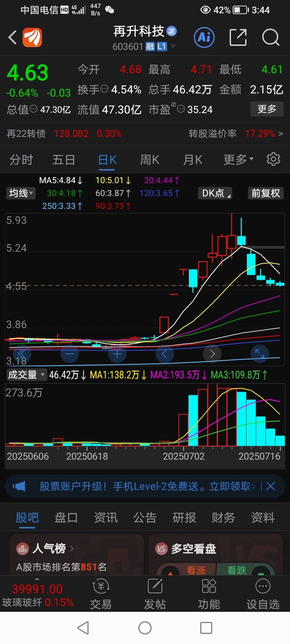
Task: Move chart left with left arrow
Action: [x=165, y=354]
